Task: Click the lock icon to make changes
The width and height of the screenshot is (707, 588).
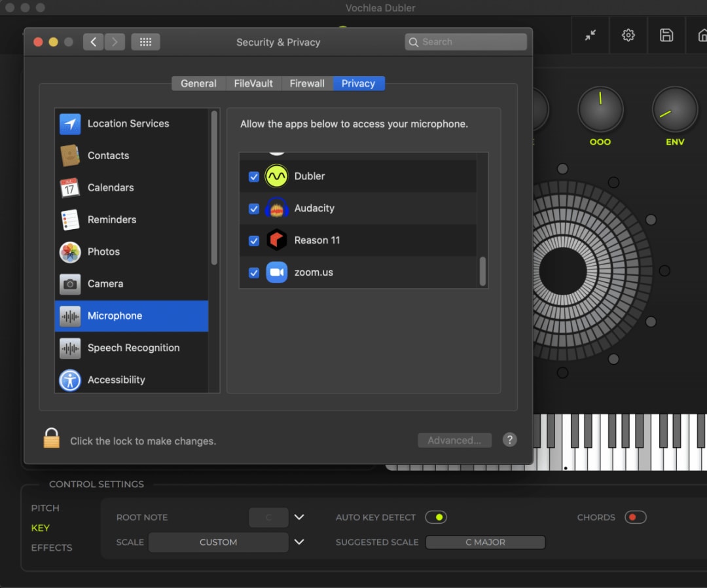Action: [52, 438]
